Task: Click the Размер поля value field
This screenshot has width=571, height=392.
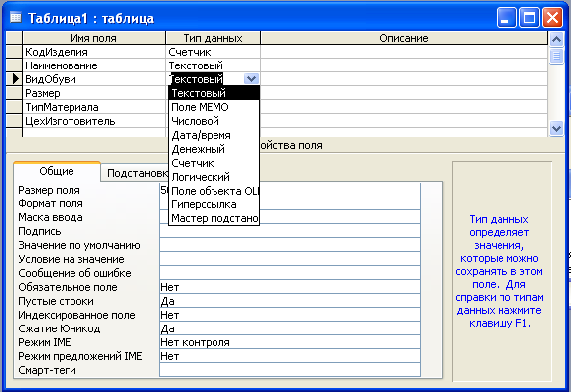Action: [x=290, y=190]
